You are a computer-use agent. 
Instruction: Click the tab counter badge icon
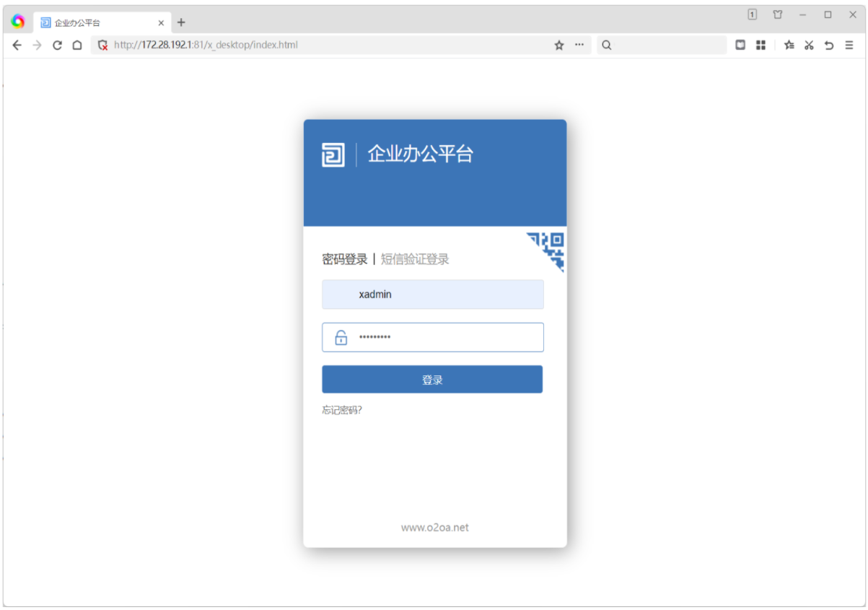coord(753,14)
